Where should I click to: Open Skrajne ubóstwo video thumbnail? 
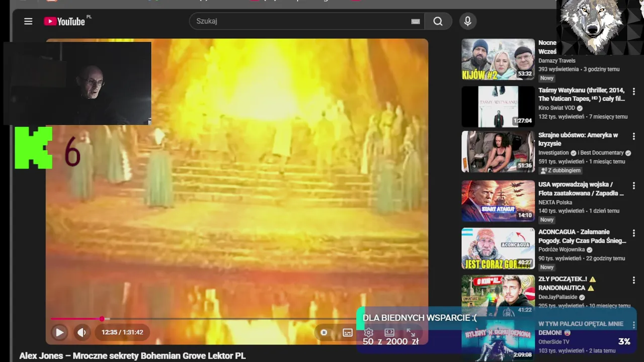pyautogui.click(x=498, y=152)
